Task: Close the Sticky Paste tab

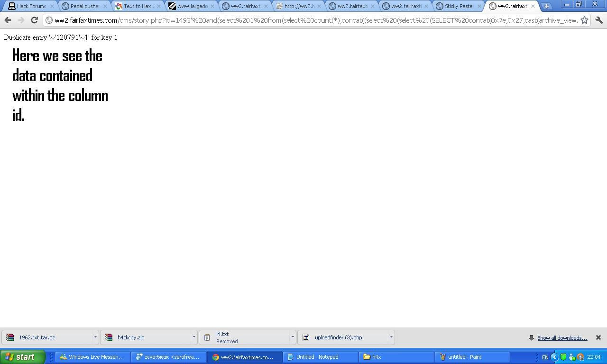Action: pyautogui.click(x=479, y=6)
